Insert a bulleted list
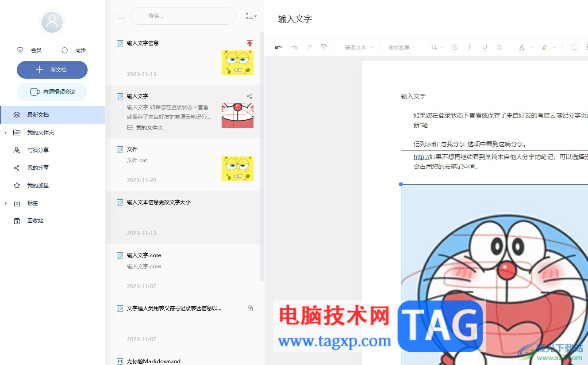The image size is (588, 365). [x=574, y=47]
